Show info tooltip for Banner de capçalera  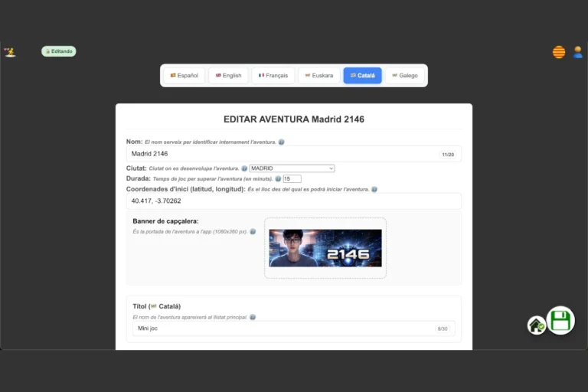pyautogui.click(x=253, y=231)
